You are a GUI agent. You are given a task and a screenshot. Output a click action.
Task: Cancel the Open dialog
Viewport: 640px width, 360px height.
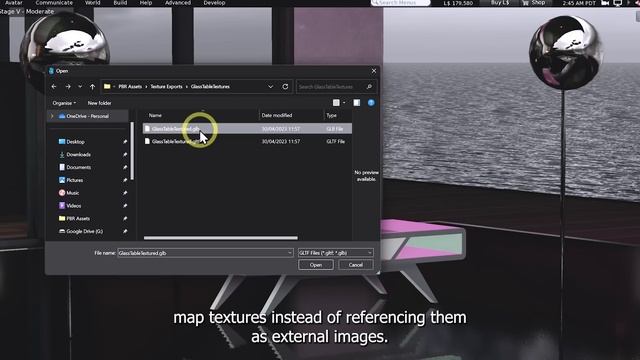(x=356, y=265)
